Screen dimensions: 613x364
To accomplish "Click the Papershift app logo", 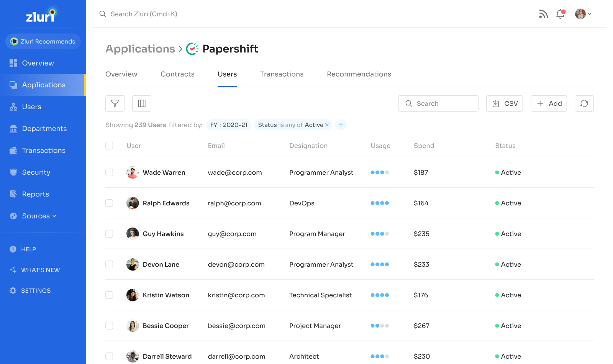I will coord(192,49).
